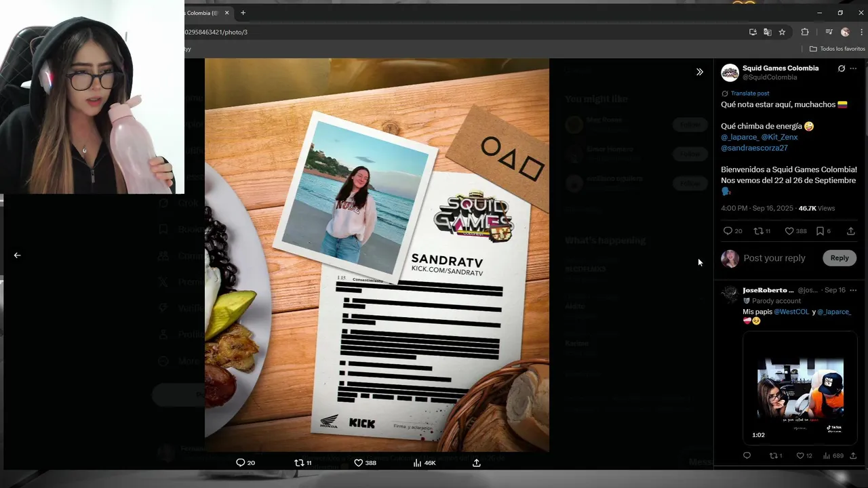Viewport: 868px width, 488px height.
Task: Open more options on JoseRoberto reply
Action: [853, 290]
